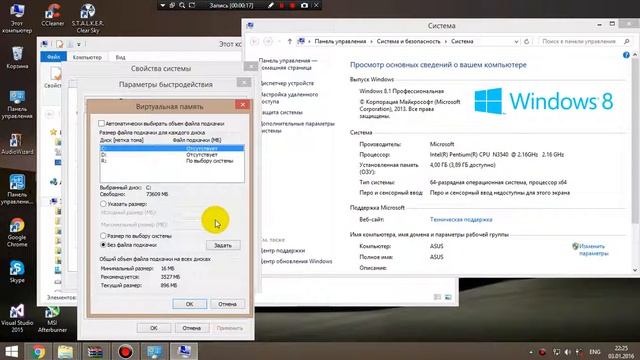Open the Вид ribbon tab
Screen dimensions: 640x360
tap(120, 57)
